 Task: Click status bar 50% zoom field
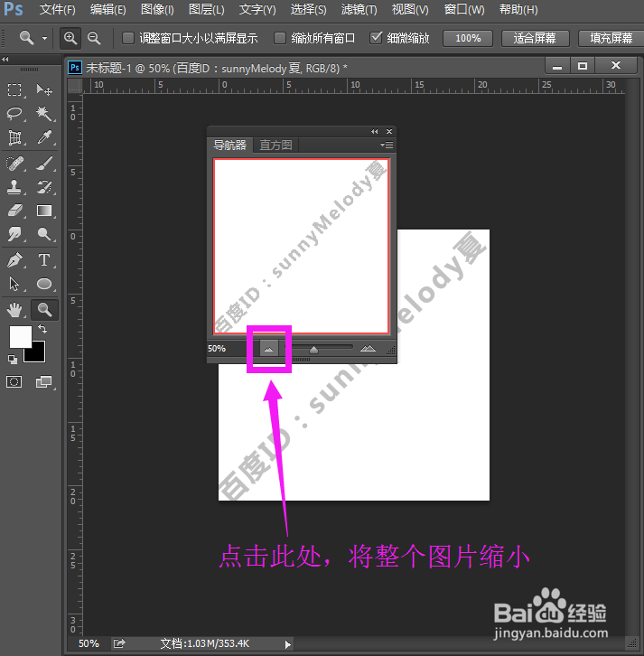[x=89, y=643]
